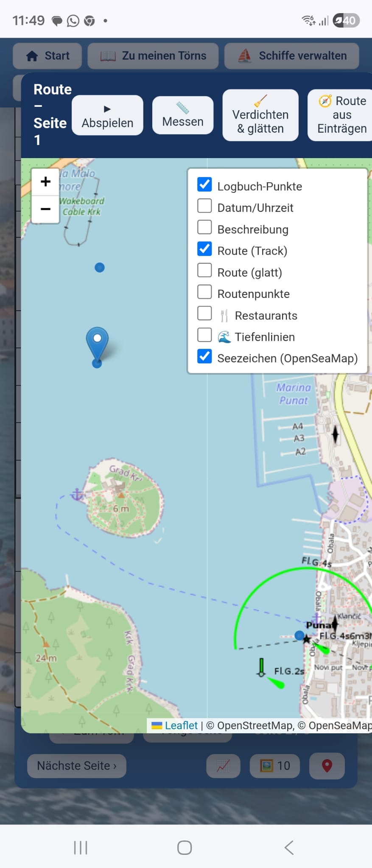Screen dimensions: 372x868
Task: Disable Seezeichen (OpenSeaMap) layer
Action: click(x=204, y=356)
